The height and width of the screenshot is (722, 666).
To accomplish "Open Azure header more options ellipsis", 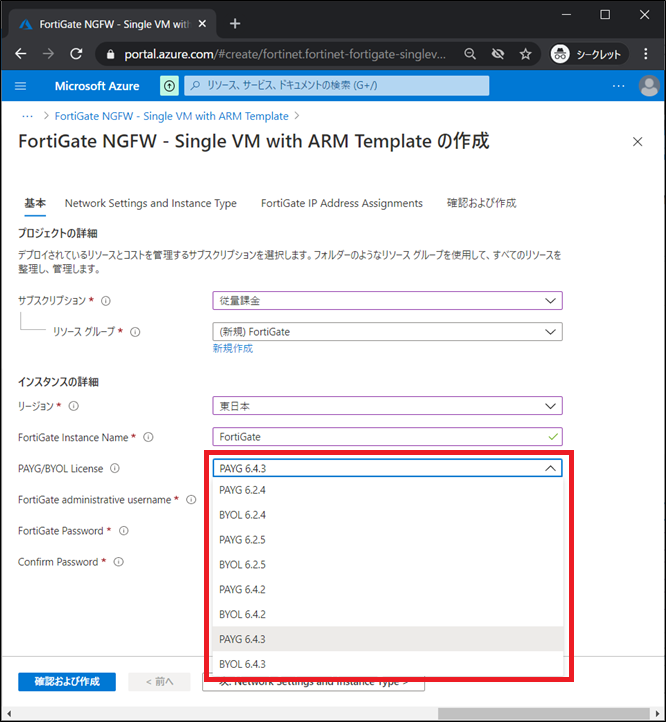I will point(619,86).
